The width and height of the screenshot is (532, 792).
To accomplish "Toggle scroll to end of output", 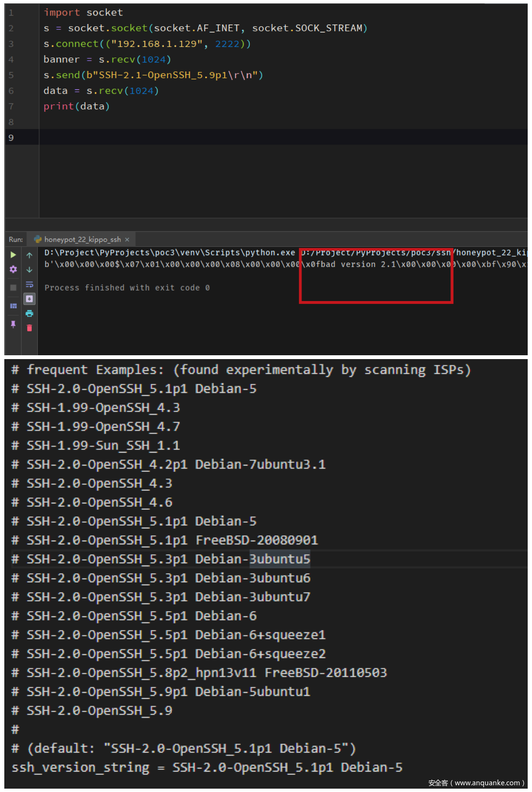I will [x=29, y=299].
